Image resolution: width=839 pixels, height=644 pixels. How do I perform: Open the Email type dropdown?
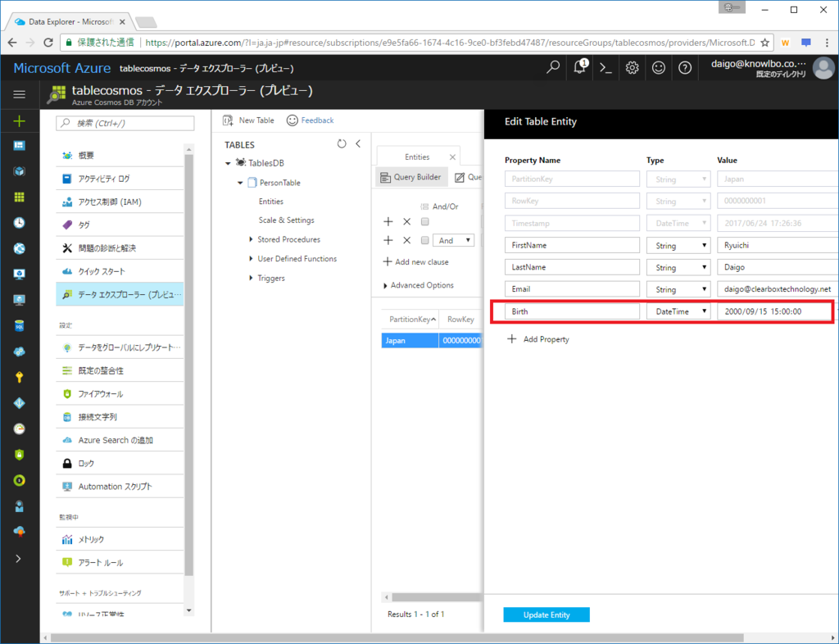pyautogui.click(x=678, y=289)
